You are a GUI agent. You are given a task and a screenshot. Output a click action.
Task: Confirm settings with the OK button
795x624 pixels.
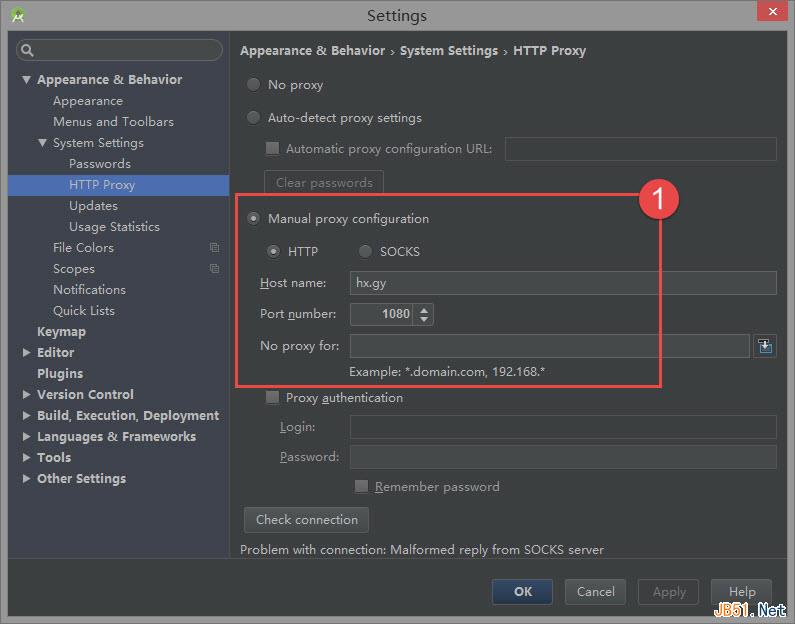pyautogui.click(x=522, y=591)
